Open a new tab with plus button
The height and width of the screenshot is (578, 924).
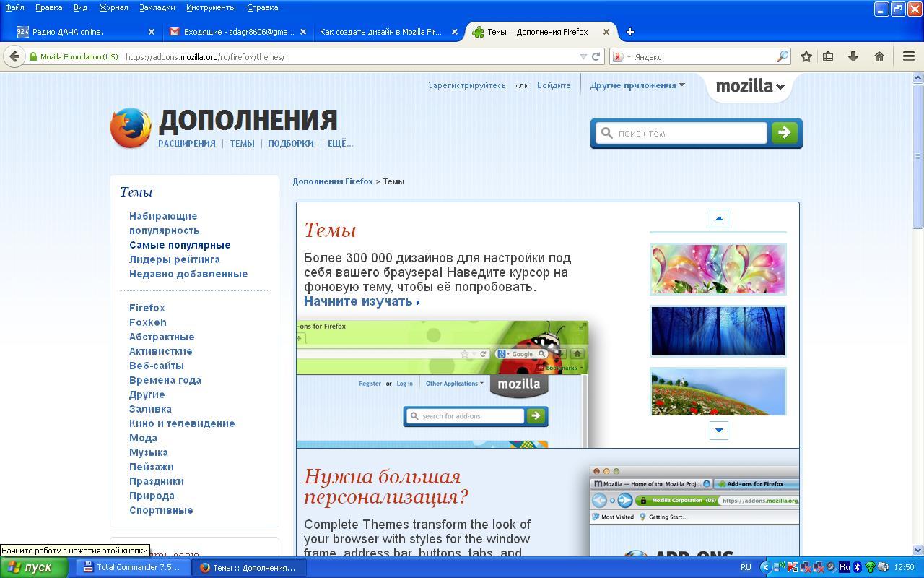tap(629, 32)
